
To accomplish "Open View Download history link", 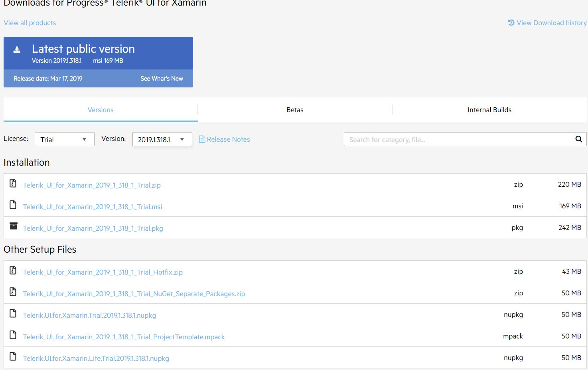I will tap(552, 23).
